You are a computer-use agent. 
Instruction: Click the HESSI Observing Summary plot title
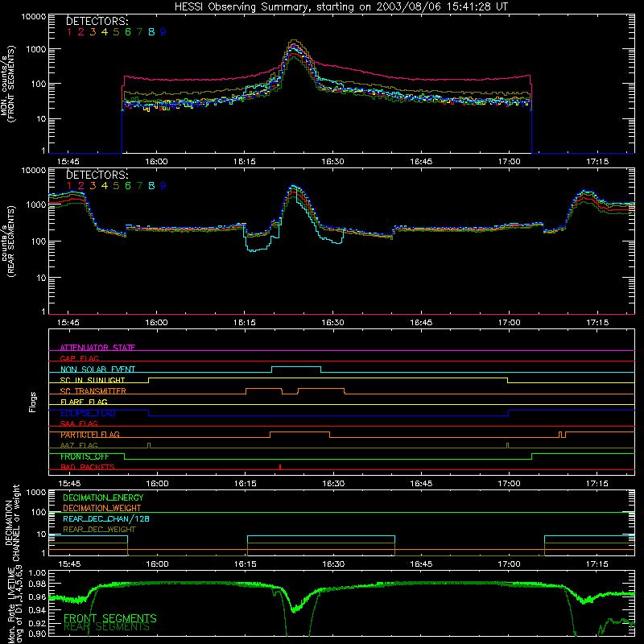(x=341, y=6)
